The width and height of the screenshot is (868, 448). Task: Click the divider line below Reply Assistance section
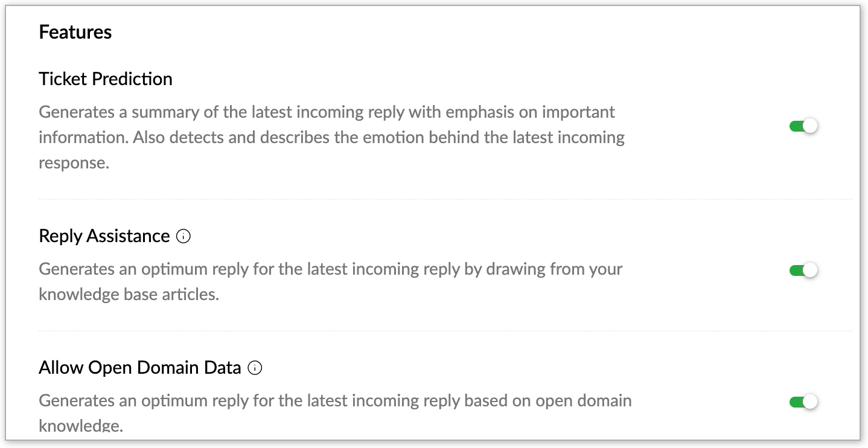pos(445,331)
